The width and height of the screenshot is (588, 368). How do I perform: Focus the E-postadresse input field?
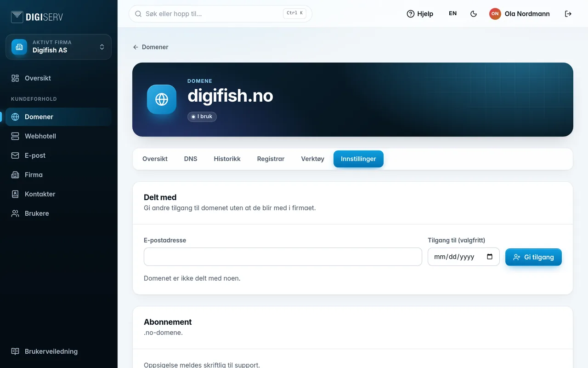coord(283,257)
